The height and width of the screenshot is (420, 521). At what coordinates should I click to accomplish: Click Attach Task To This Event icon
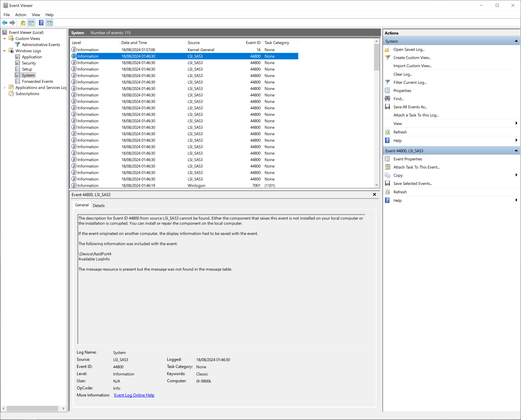click(x=387, y=167)
